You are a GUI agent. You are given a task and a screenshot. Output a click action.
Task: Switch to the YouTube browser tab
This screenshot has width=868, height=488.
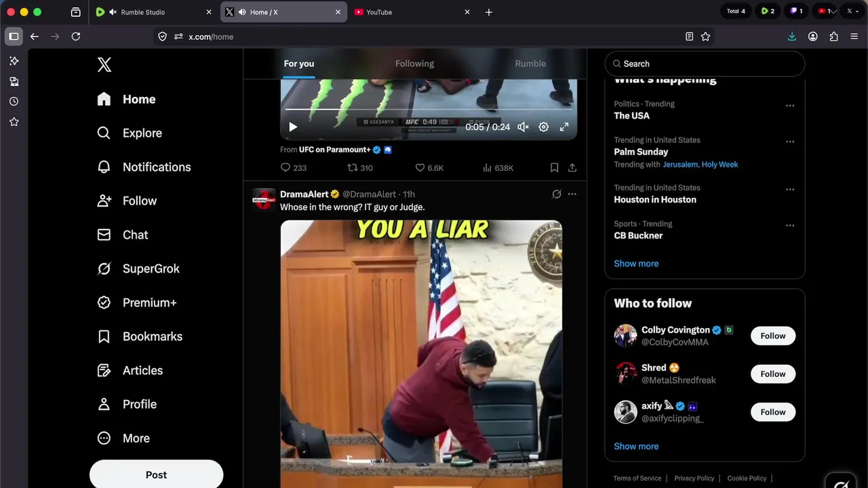tap(411, 12)
